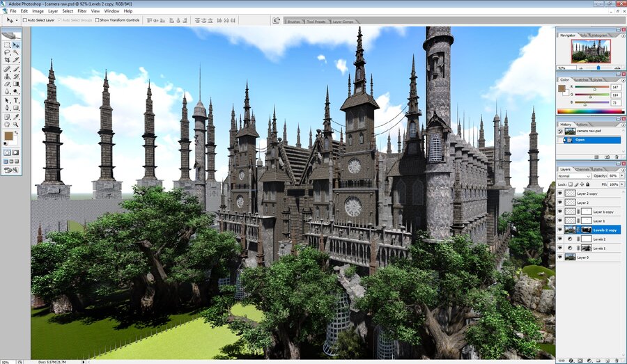The width and height of the screenshot is (627, 364).
Task: Select the Notes tool
Action: (7, 117)
